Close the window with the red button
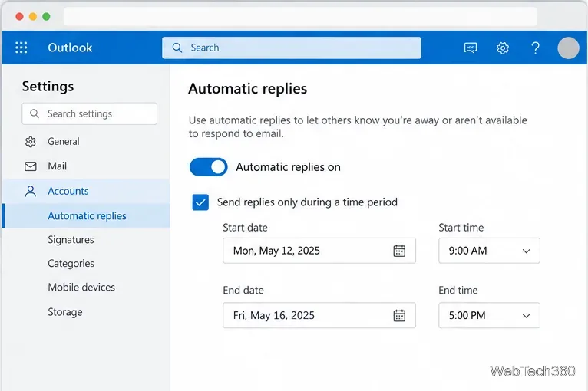The width and height of the screenshot is (588, 391). [x=19, y=16]
